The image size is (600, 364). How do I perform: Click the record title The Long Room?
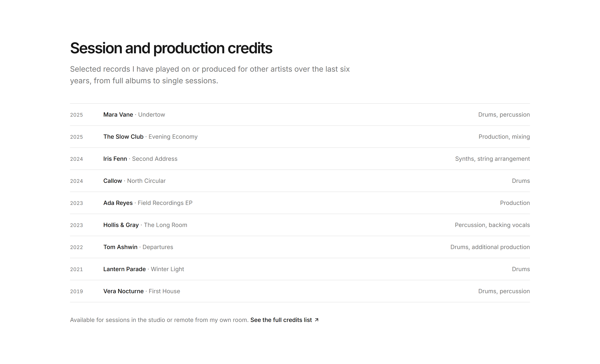tap(165, 225)
